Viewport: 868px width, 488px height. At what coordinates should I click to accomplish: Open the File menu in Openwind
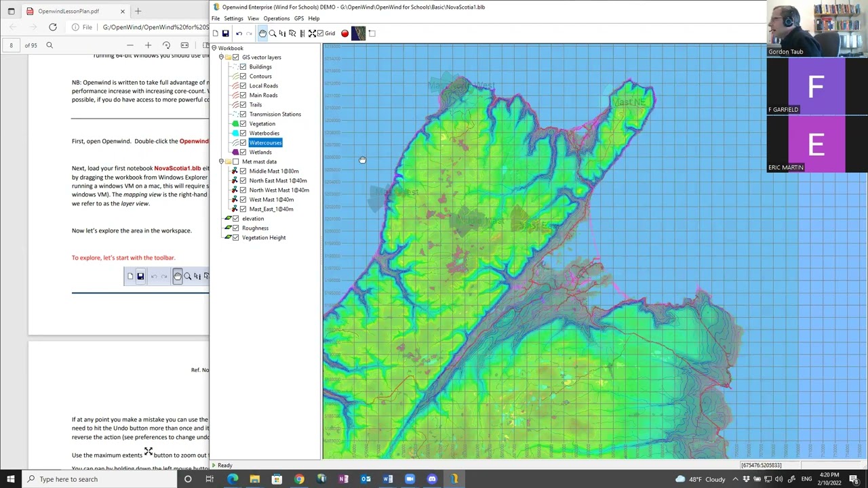(x=216, y=18)
